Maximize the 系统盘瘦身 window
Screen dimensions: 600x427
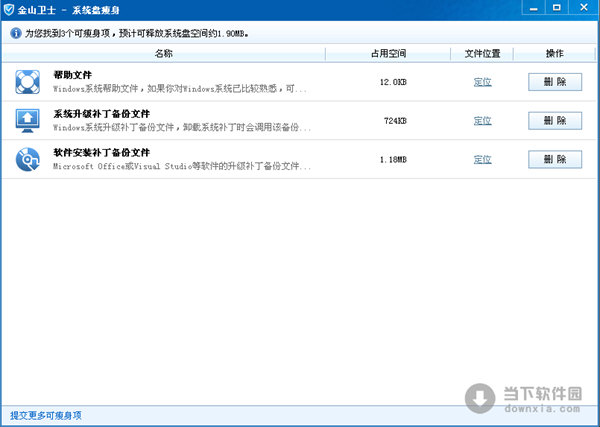coord(565,9)
